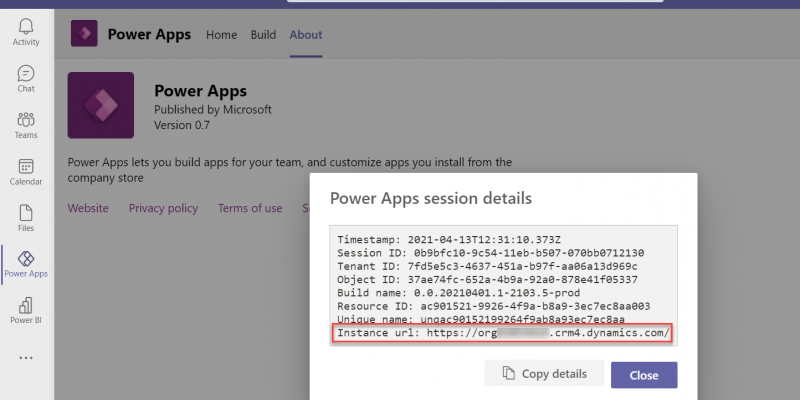Select the About tab

coord(306,35)
